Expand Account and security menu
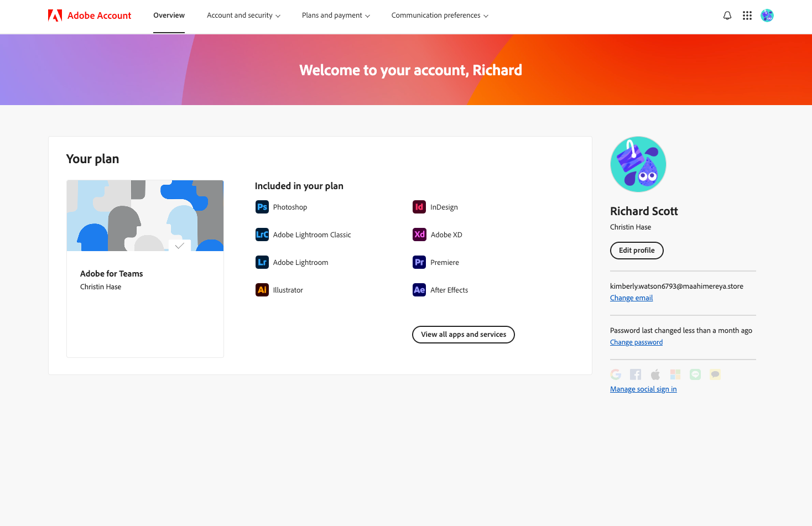The width and height of the screenshot is (812, 526). [243, 15]
